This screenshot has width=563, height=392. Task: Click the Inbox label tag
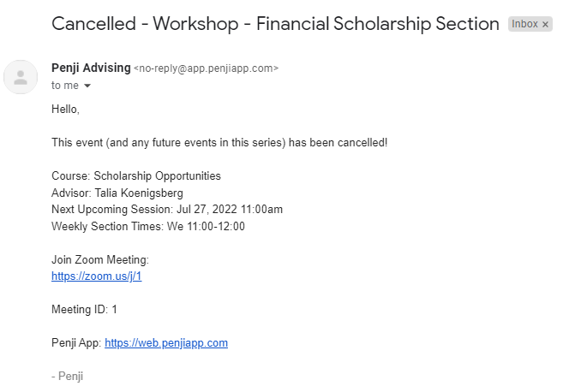pyautogui.click(x=524, y=24)
